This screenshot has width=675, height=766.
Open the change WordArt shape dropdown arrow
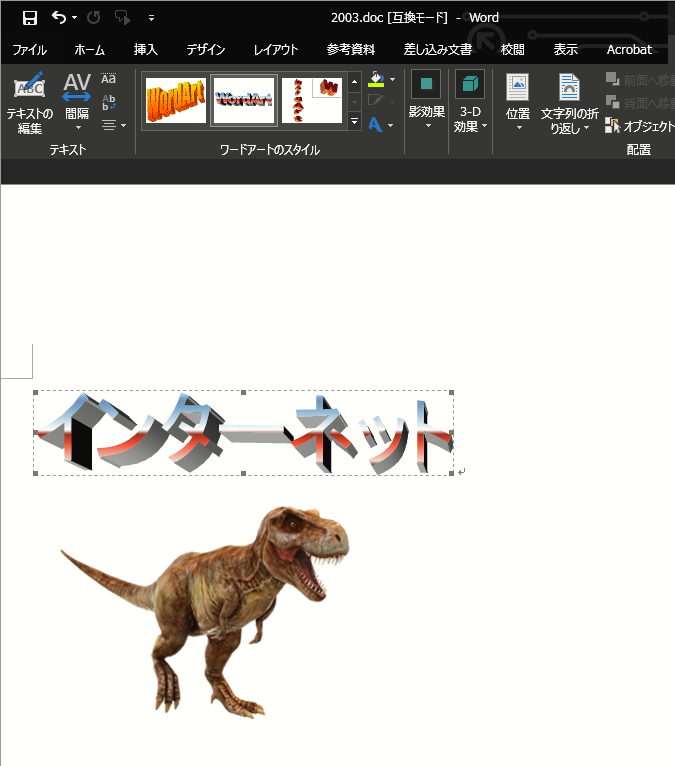(391, 126)
